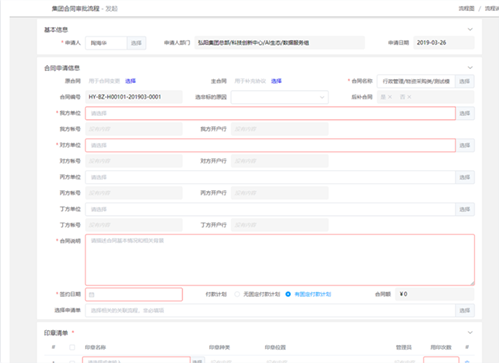Click 选择 button for 我方单位

(x=465, y=113)
